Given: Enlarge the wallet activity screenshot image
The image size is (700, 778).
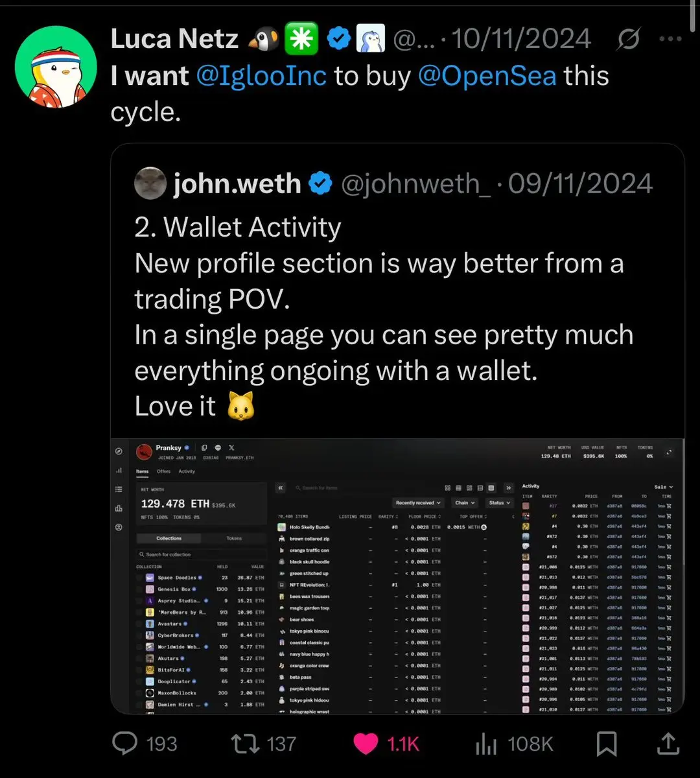Looking at the screenshot, I should pos(397,576).
